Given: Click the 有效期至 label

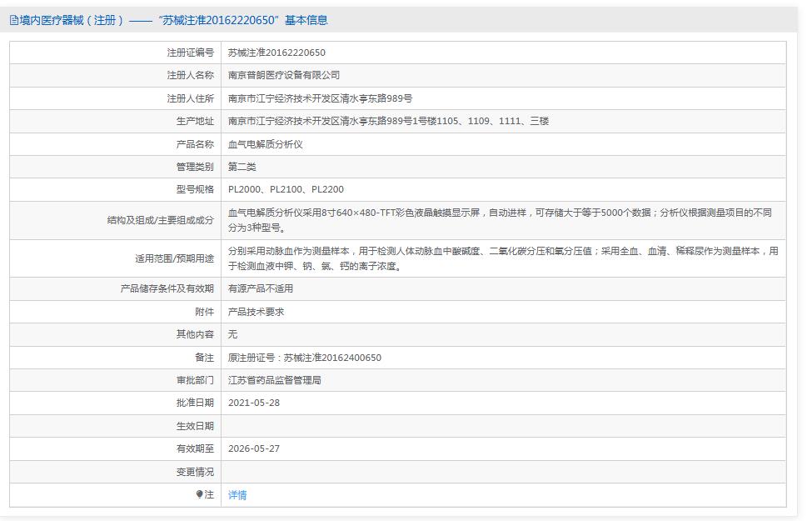Looking at the screenshot, I should pyautogui.click(x=195, y=448).
